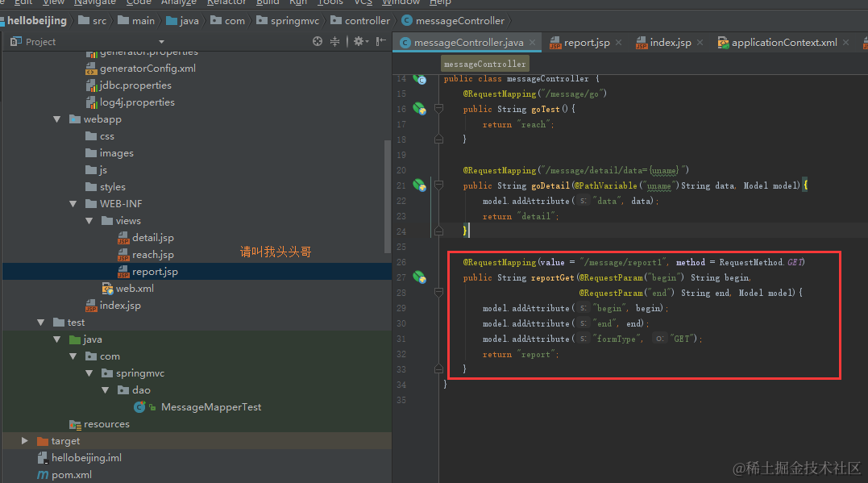Click gutter bean icon at line 27
Viewport: 868px width, 483px height.
coord(419,277)
